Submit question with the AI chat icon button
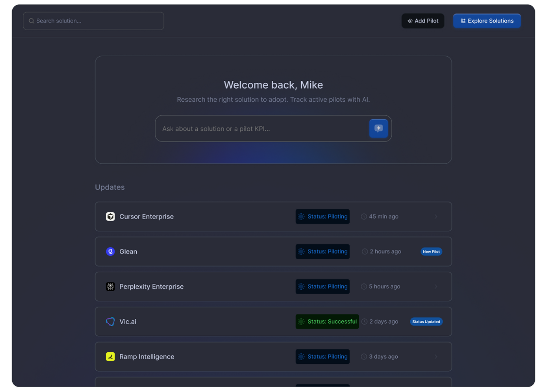The height and width of the screenshot is (392, 547). point(379,128)
